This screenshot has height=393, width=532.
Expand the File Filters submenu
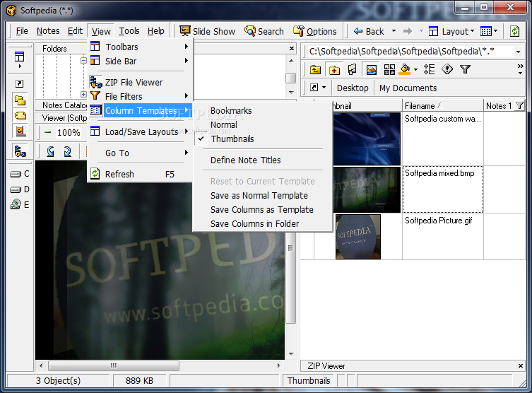[140, 96]
